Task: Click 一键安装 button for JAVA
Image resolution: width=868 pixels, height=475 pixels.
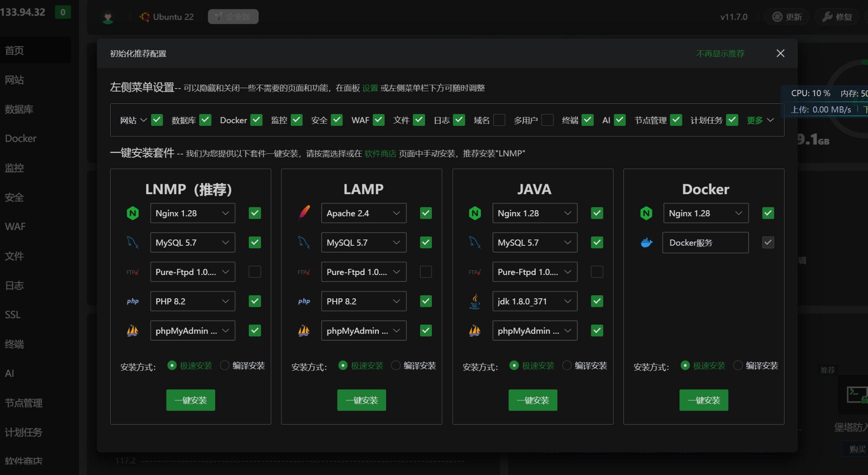Action: 533,400
